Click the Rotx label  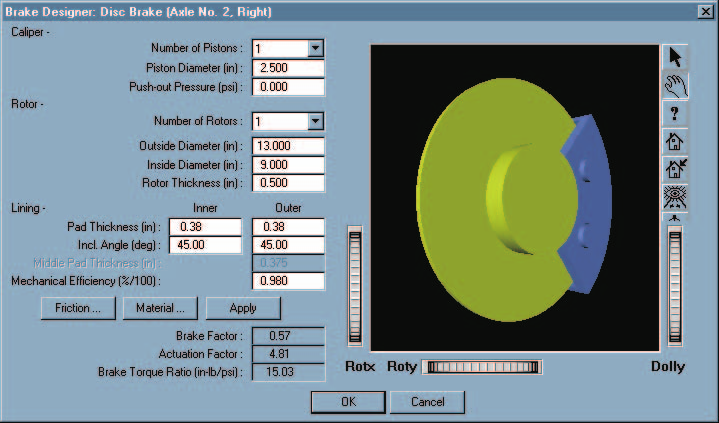coord(360,367)
